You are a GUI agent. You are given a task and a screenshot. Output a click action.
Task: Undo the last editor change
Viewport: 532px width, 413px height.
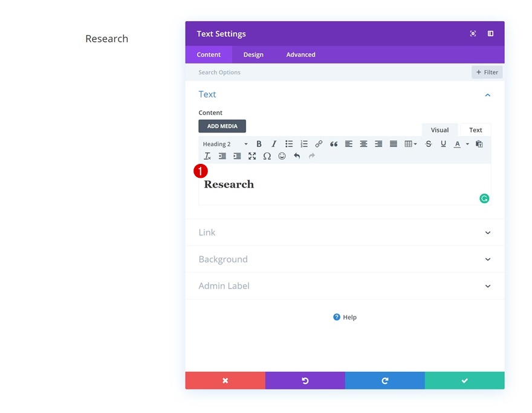(297, 156)
